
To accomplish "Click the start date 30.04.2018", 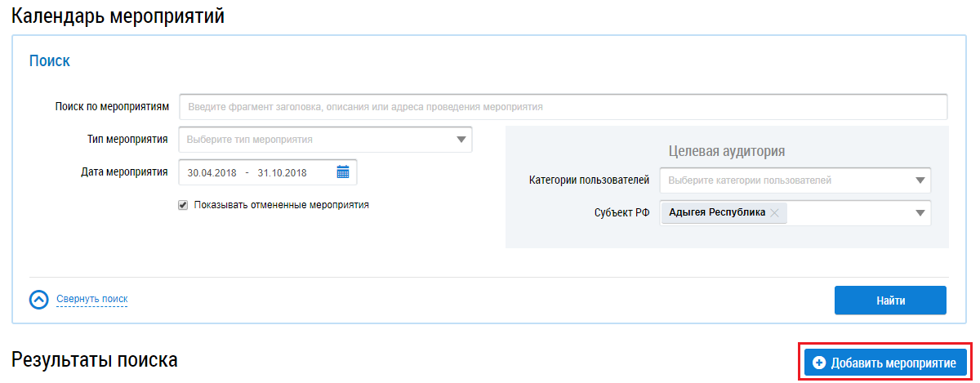I will coord(212,172).
